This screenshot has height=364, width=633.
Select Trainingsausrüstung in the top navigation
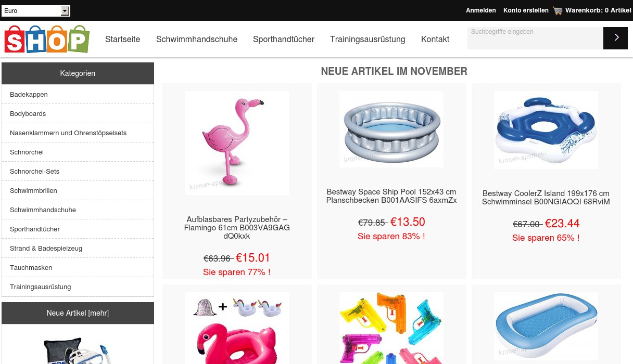coord(368,39)
